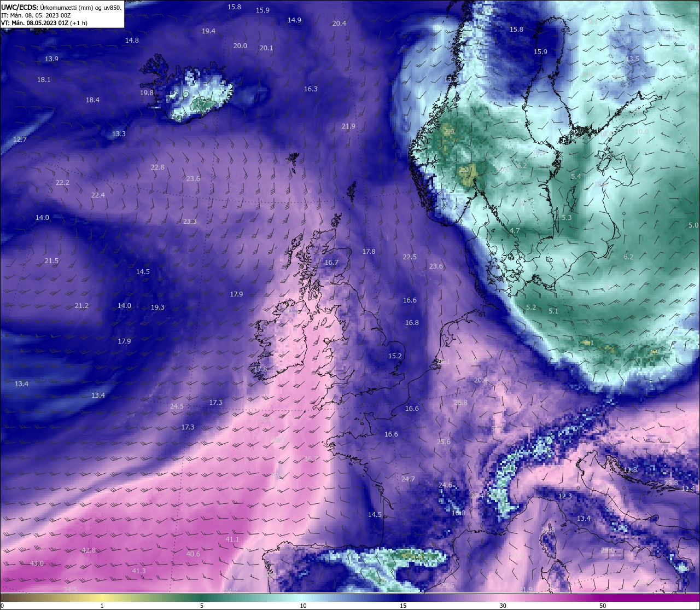Image resolution: width=700 pixels, height=610 pixels.
Task: Click the 25.6 value over France
Action: [x=444, y=442]
